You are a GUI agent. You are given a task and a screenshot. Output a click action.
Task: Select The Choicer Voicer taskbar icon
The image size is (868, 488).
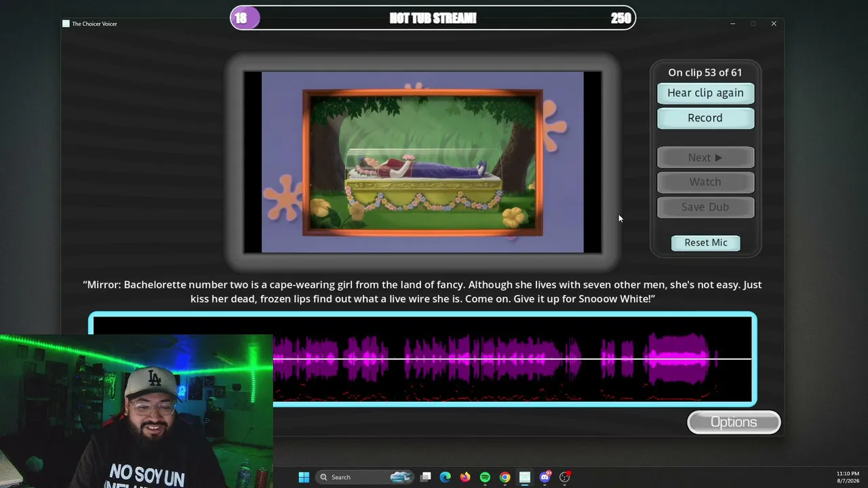(524, 477)
